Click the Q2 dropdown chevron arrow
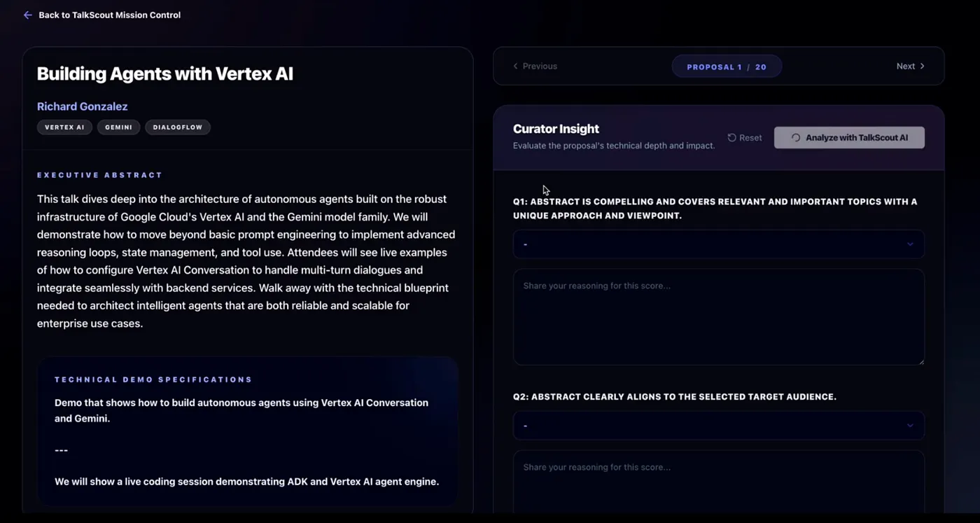The width and height of the screenshot is (980, 523). (910, 425)
